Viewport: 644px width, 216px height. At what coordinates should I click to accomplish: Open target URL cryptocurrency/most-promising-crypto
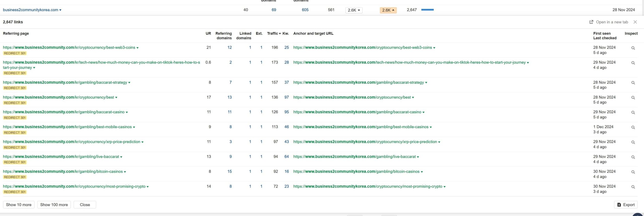[368, 186]
